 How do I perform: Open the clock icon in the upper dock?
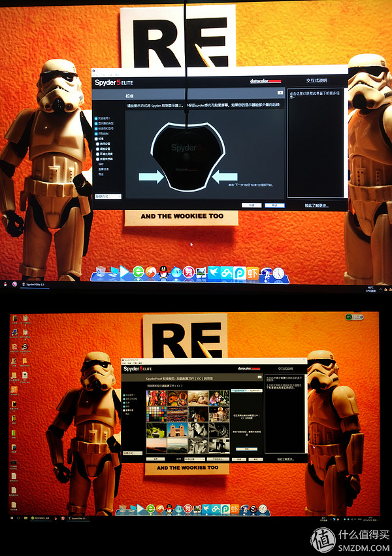pyautogui.click(x=278, y=273)
